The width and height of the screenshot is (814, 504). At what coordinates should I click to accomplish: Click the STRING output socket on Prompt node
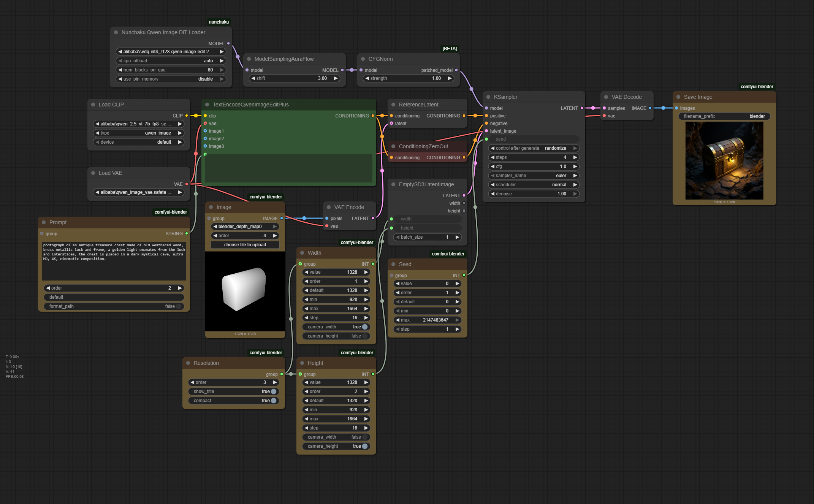coord(187,233)
